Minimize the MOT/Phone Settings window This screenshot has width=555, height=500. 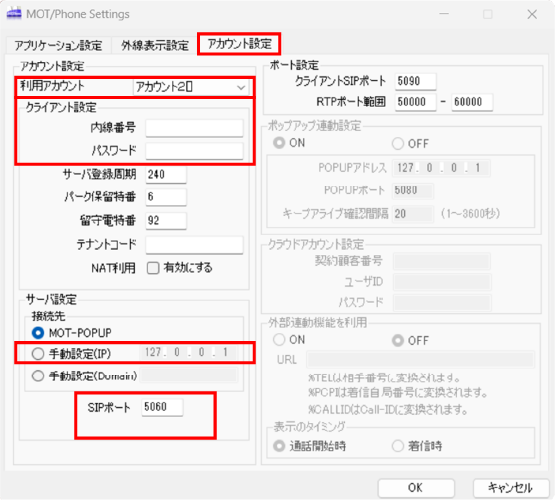(444, 14)
